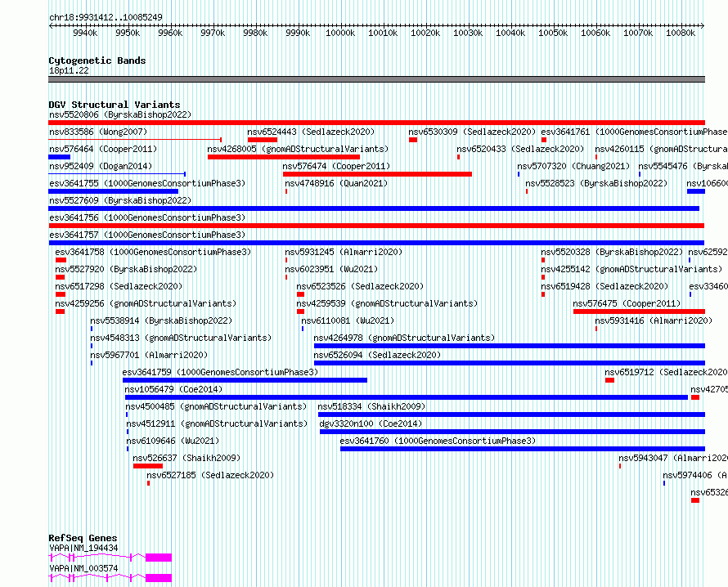This screenshot has height=587, width=728.
Task: Click the nsv952409 (Dogan2014) variant label
Action: tap(101, 166)
